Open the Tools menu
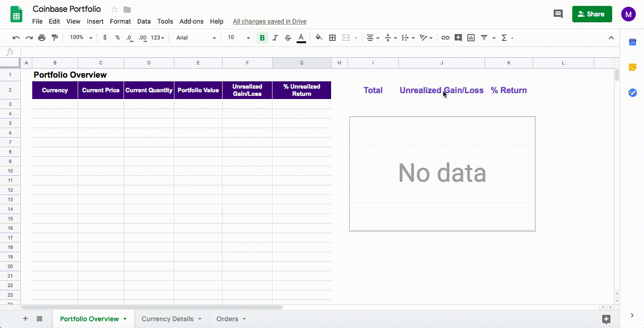The height and width of the screenshot is (328, 644). 165,21
